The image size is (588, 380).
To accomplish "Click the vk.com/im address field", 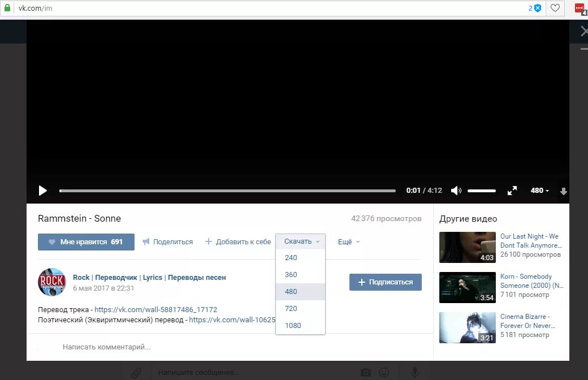I will 270,8.
